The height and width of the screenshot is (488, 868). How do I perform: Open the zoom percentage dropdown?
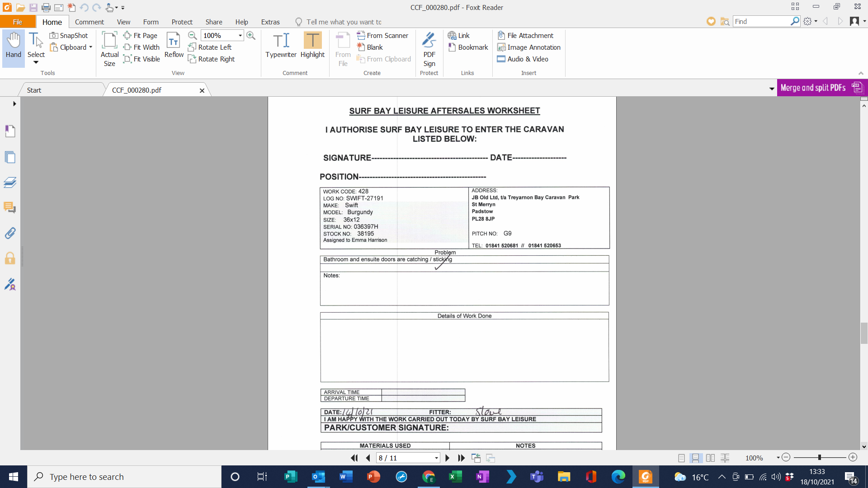coord(240,36)
